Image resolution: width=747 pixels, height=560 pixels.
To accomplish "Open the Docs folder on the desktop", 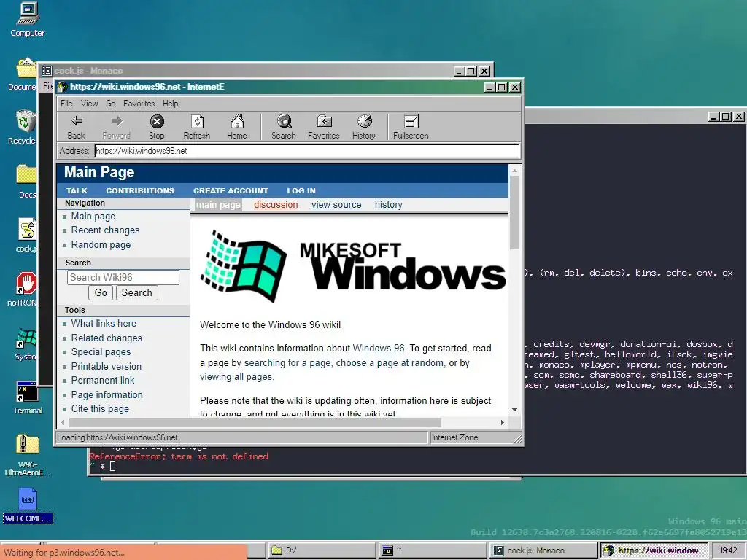I will [26, 182].
